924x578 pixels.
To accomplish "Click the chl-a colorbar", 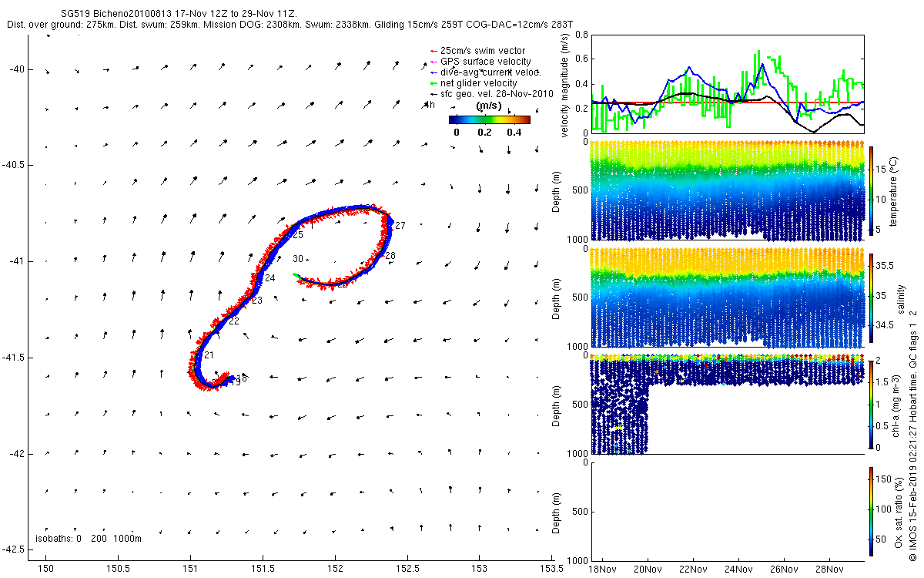I will pyautogui.click(x=871, y=404).
